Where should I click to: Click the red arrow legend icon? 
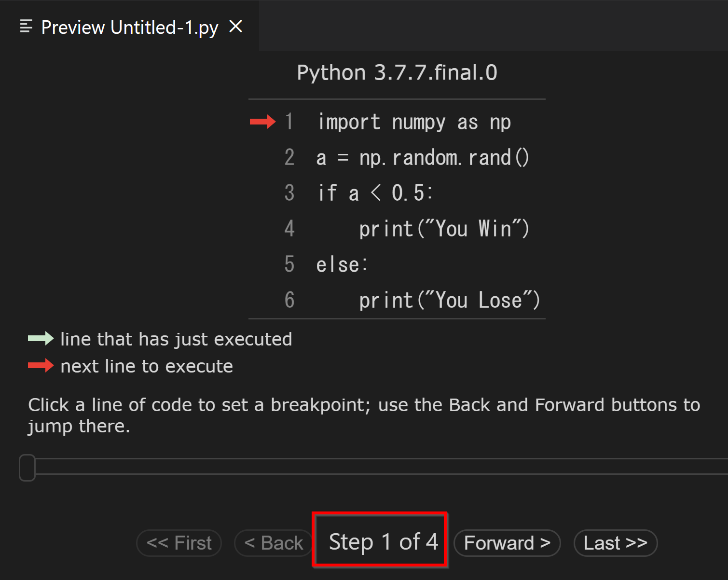click(41, 366)
